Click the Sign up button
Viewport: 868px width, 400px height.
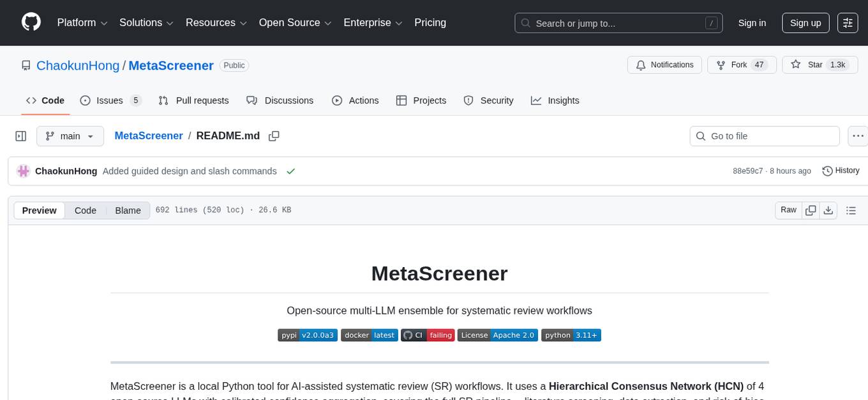tap(805, 22)
